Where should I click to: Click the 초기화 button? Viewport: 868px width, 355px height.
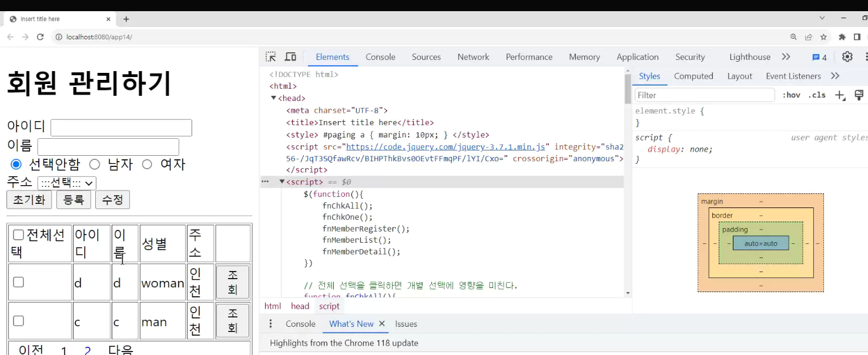[x=29, y=200]
